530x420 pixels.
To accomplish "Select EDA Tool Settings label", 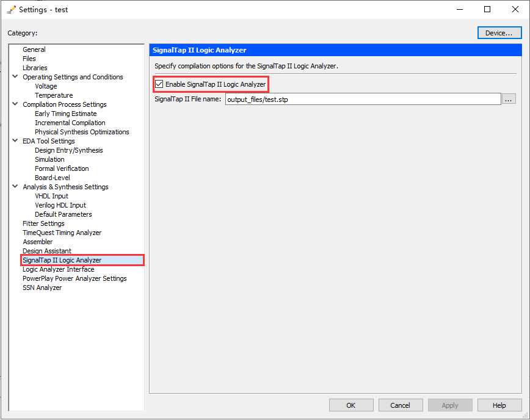I will (x=49, y=141).
